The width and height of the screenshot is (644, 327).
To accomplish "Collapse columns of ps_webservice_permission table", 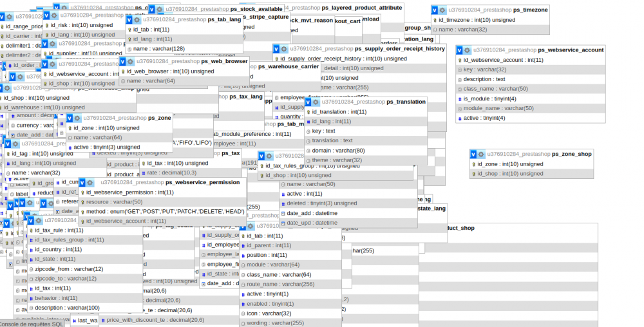I will [82, 183].
